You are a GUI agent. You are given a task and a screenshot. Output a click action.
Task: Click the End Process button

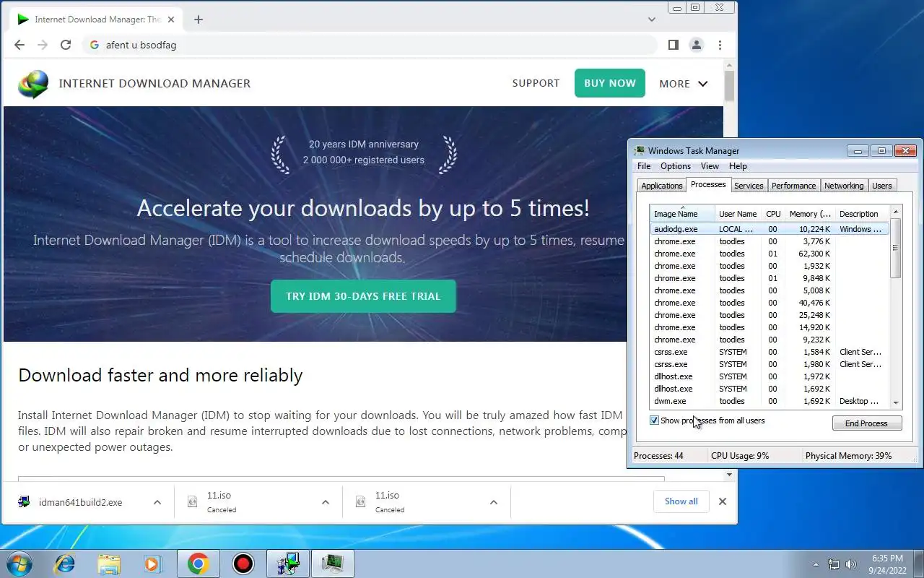click(866, 423)
